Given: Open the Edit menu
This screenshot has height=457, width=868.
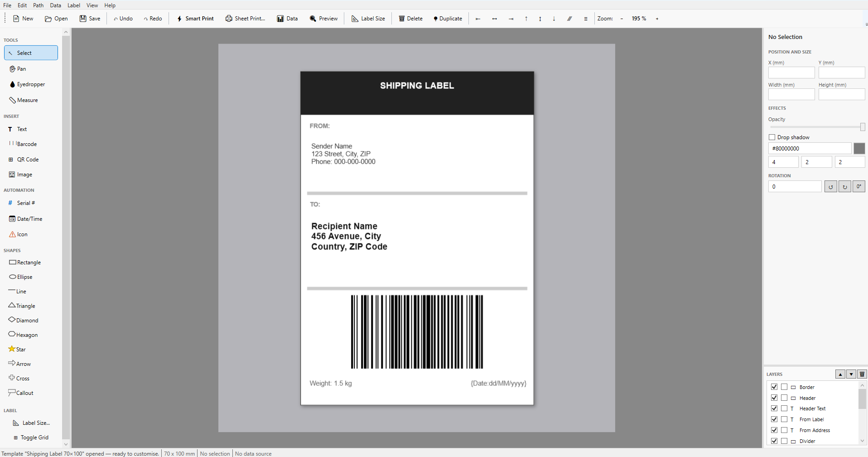Looking at the screenshot, I should point(22,5).
